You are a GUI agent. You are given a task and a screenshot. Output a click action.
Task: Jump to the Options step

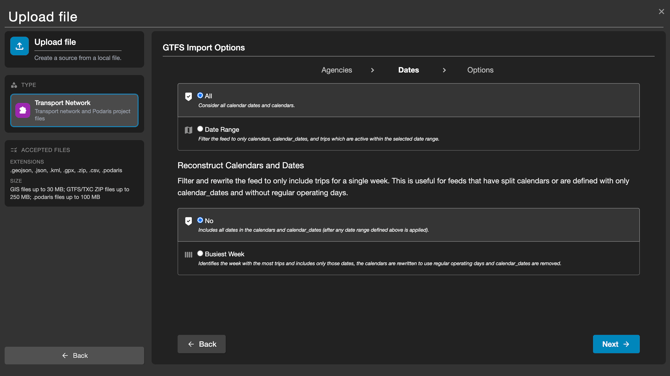(480, 70)
